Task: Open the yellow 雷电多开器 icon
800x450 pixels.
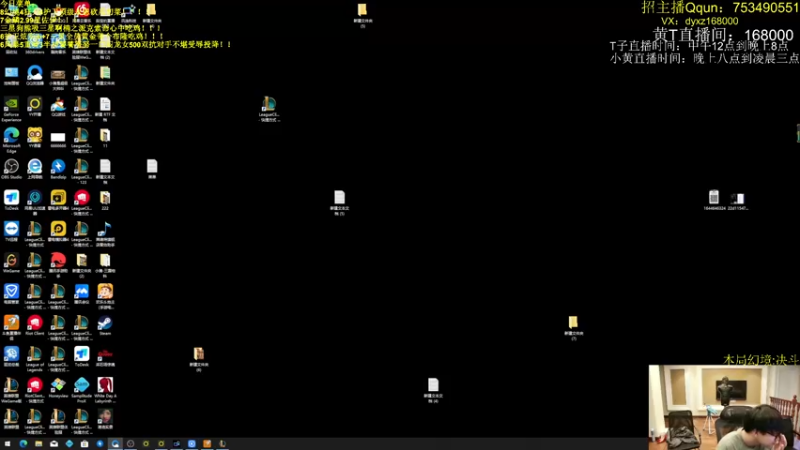Action: [58, 200]
